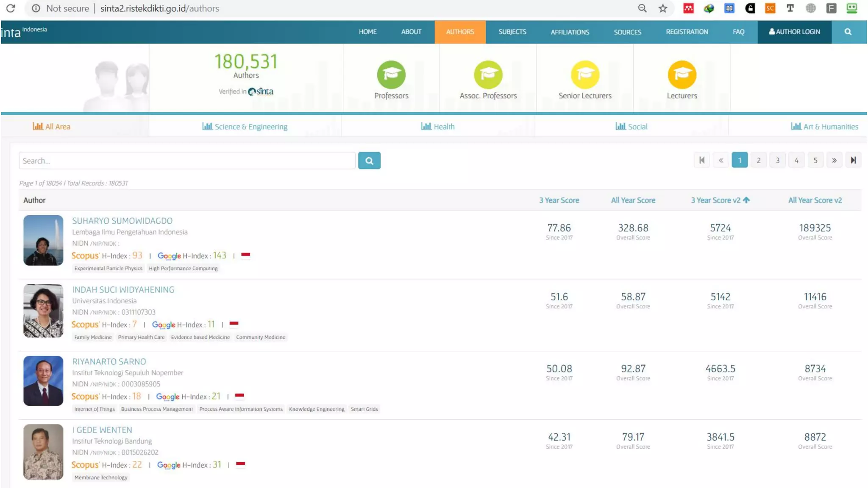Screen dimensions: 868x488
Task: Choose the Lecturers orange cap icon
Action: (682, 75)
